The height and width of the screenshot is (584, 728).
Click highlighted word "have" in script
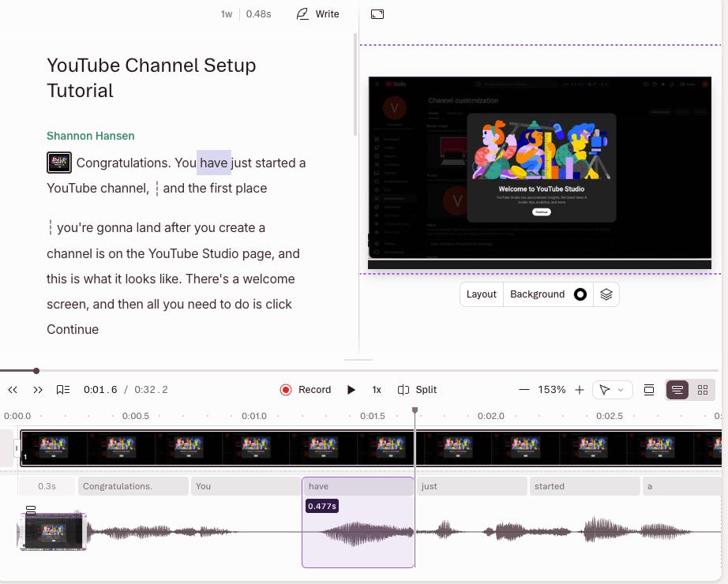point(213,163)
